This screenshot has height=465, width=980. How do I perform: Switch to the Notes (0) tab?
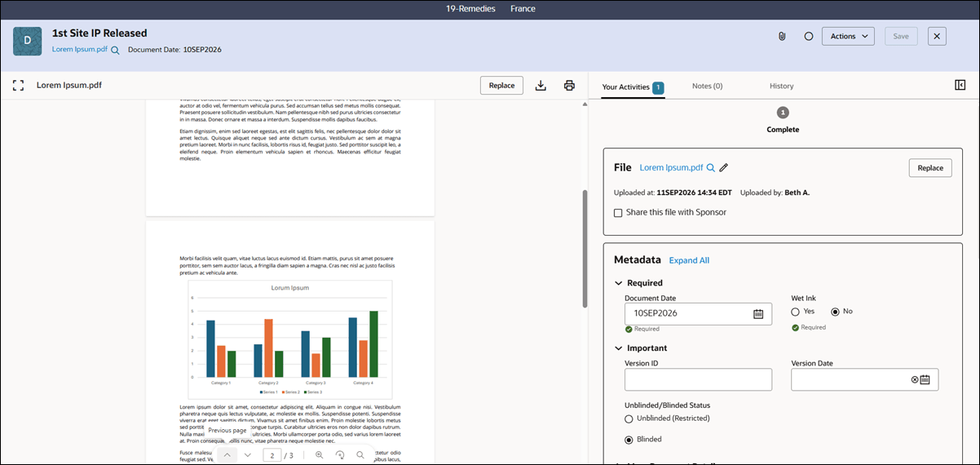(x=707, y=86)
